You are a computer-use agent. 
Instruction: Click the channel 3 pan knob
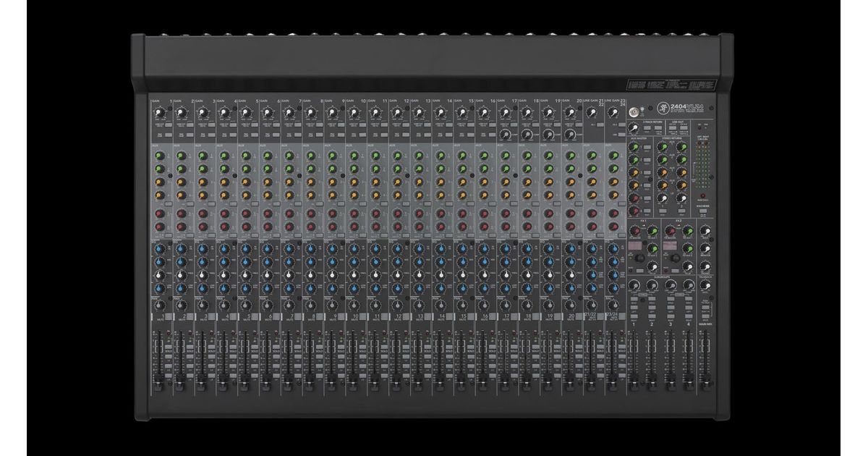pyautogui.click(x=202, y=305)
